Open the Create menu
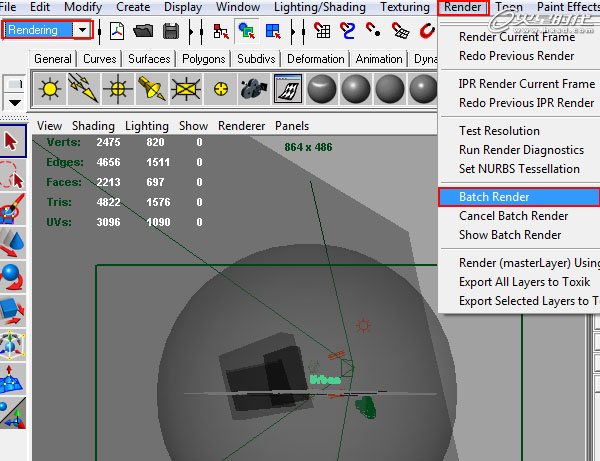This screenshot has height=461, width=600. (133, 7)
